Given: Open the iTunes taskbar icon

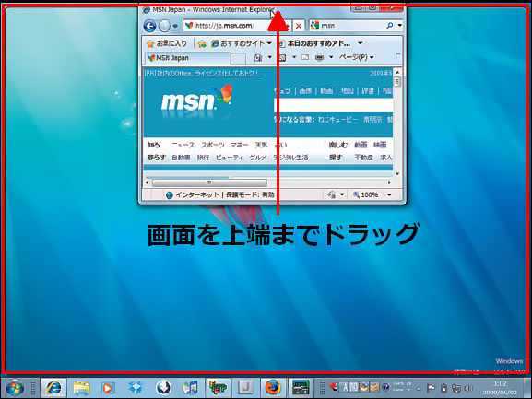Looking at the screenshot, I should (190, 388).
